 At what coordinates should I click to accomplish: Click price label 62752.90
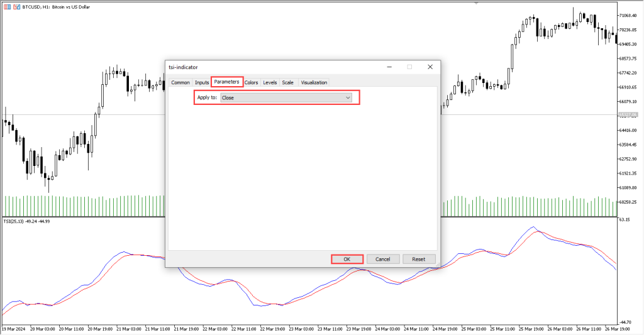[x=628, y=159]
